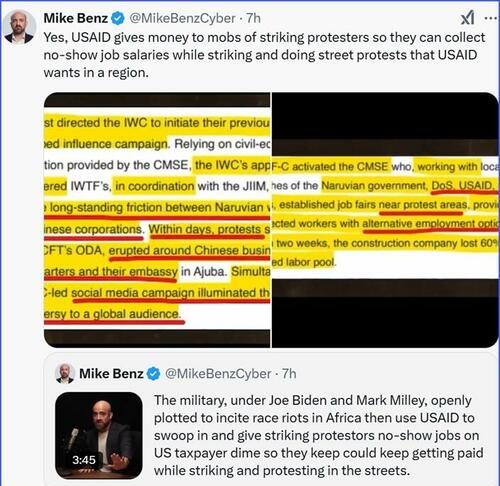Click the blue verified badge on main tweet
The height and width of the screenshot is (486, 500).
pos(118,18)
